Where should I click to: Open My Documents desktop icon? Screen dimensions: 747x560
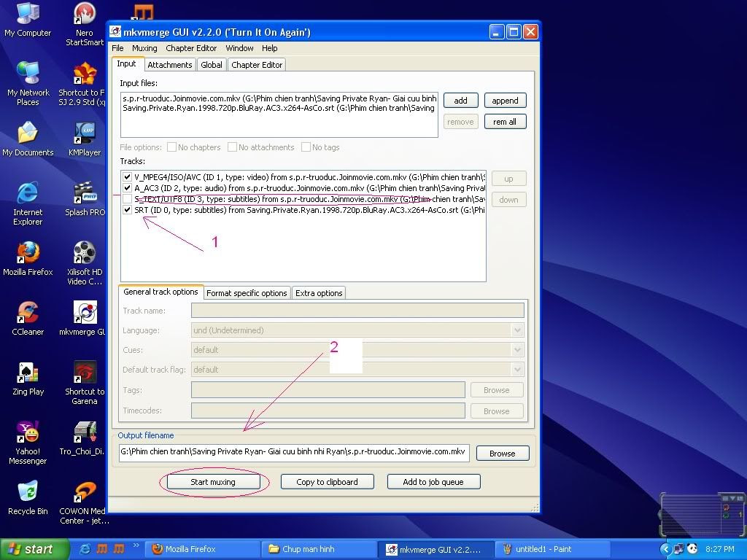coord(28,139)
